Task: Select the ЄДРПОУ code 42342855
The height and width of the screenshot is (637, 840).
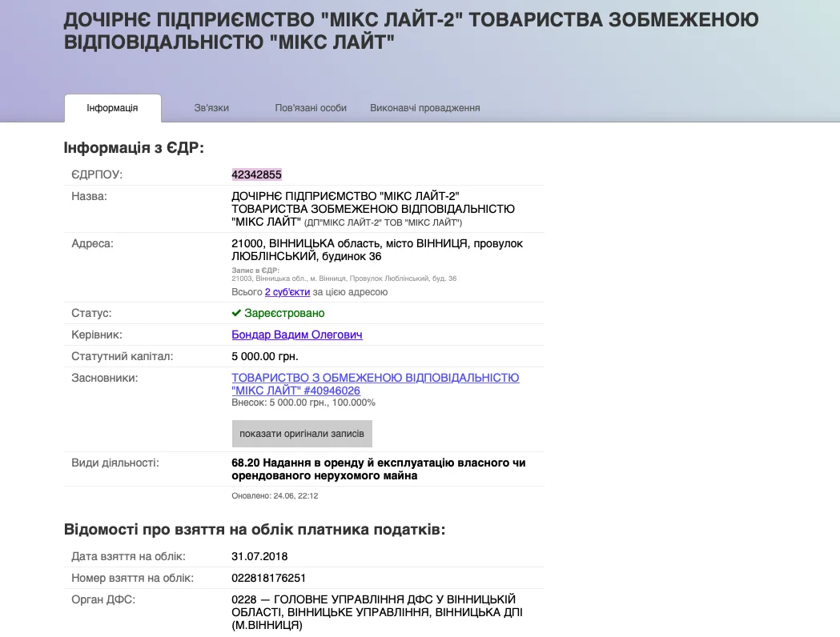Action: click(x=256, y=174)
